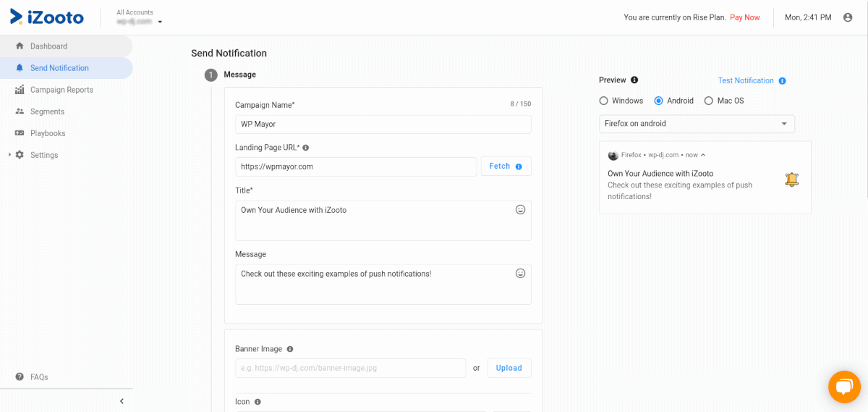Open Campaign Reports menu item

point(66,90)
